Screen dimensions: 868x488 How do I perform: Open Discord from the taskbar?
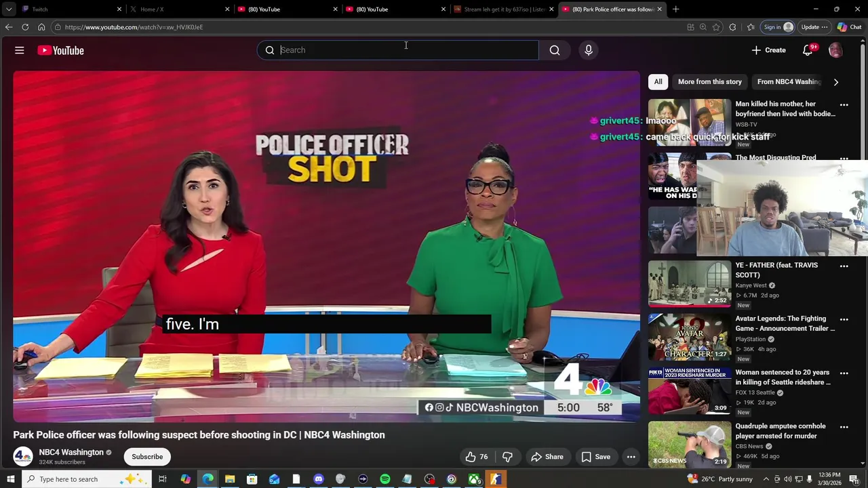click(318, 479)
